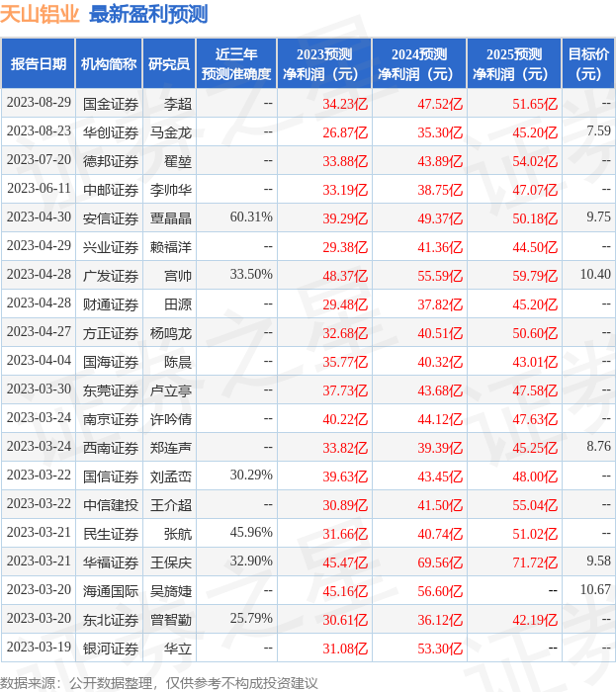Click the 71.72亿 forecast value

tap(535, 562)
